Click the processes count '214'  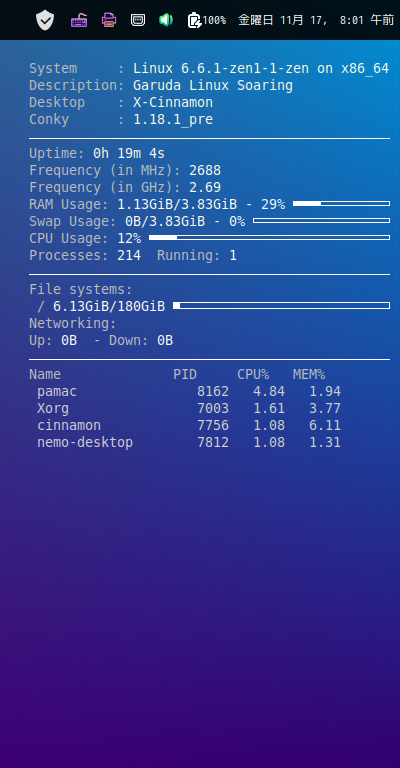pyautogui.click(x=129, y=256)
